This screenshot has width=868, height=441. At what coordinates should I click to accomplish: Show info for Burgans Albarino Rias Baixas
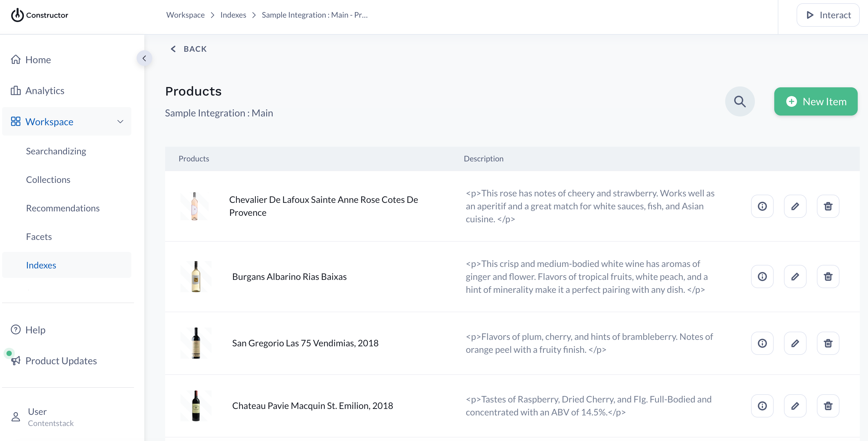click(x=762, y=276)
